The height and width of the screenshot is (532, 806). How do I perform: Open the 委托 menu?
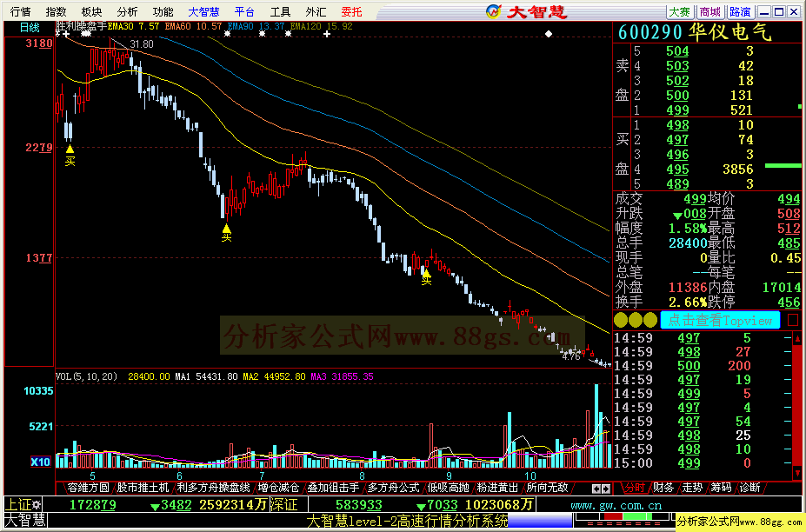pyautogui.click(x=351, y=11)
